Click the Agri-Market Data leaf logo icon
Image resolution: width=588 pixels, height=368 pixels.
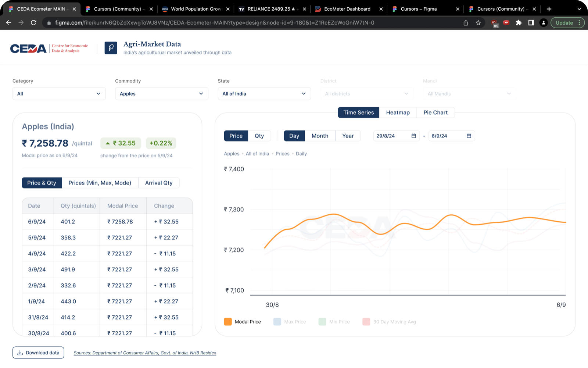[x=111, y=48]
